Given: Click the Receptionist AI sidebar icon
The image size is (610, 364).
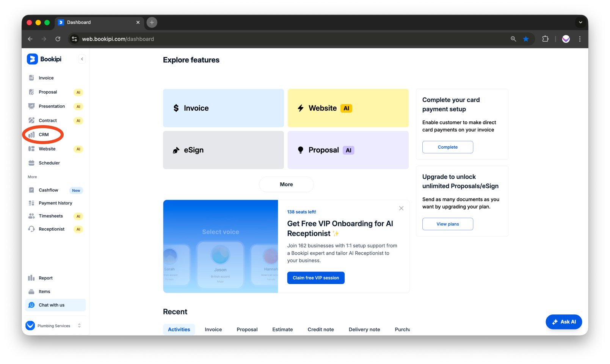Looking at the screenshot, I should (x=32, y=229).
